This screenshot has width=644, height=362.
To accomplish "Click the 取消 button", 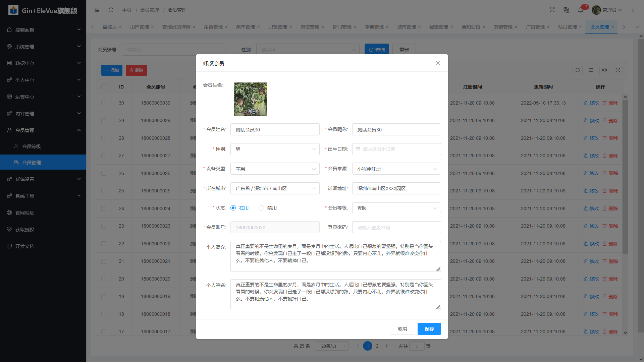I will coord(402,329).
